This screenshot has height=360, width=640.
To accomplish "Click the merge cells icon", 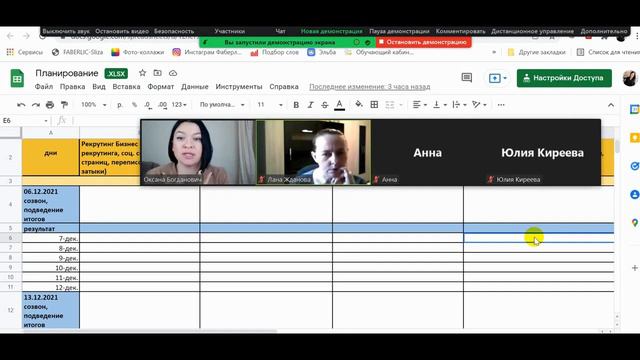I will pyautogui.click(x=390, y=105).
